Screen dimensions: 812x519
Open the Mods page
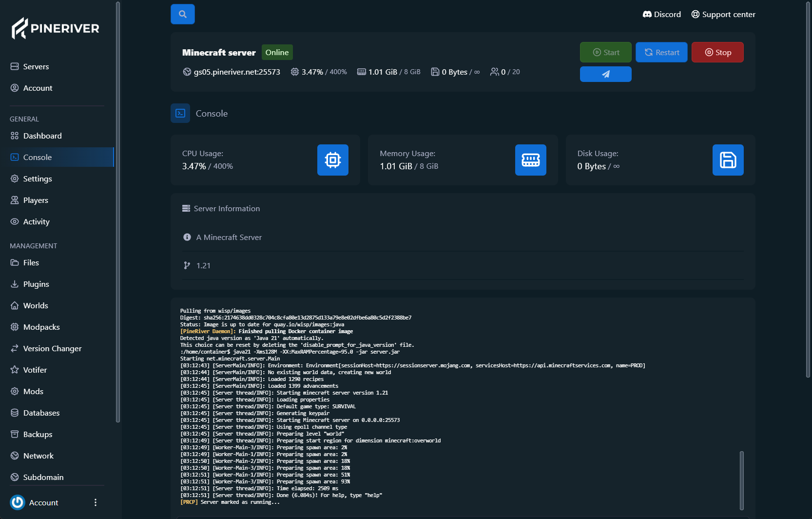coord(57,391)
